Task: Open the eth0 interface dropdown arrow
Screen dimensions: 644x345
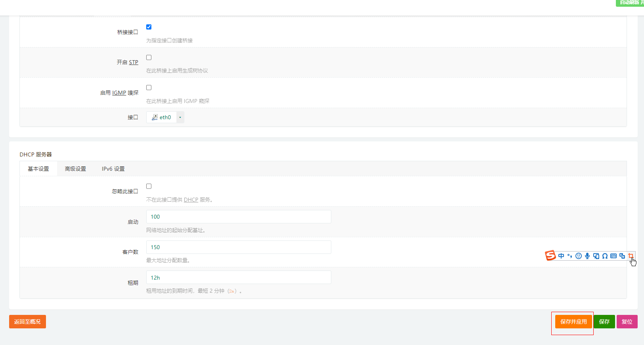Action: (x=180, y=117)
